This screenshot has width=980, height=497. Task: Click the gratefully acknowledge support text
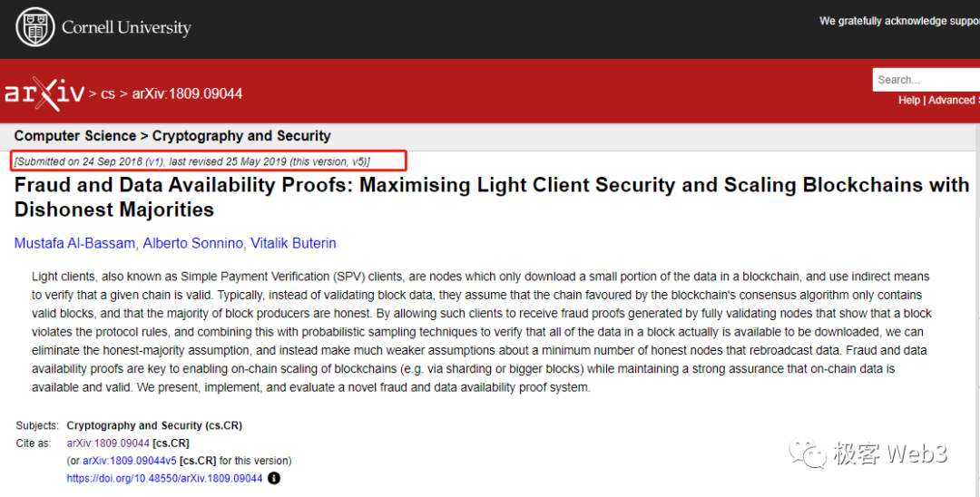coord(898,21)
